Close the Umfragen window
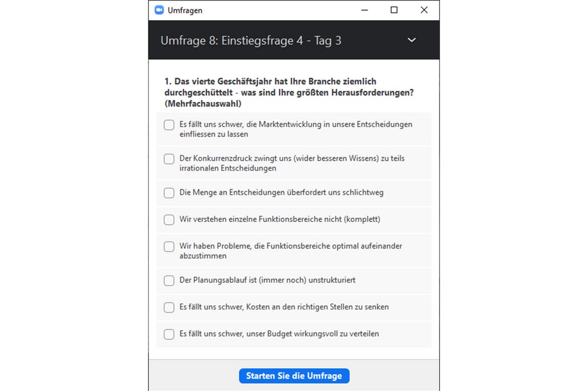This screenshot has width=588, height=391. pyautogui.click(x=424, y=10)
